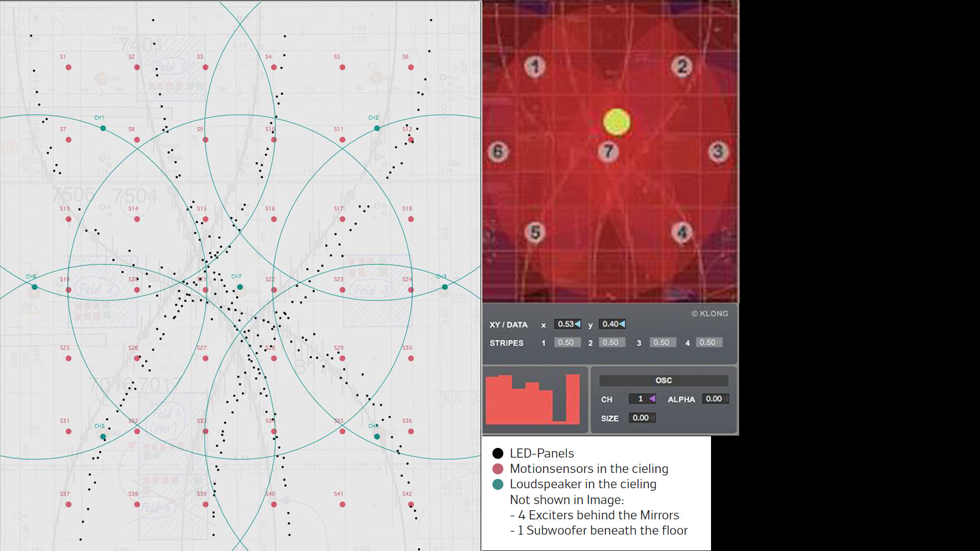Click speaker marker 2 in red grid

[x=682, y=66]
